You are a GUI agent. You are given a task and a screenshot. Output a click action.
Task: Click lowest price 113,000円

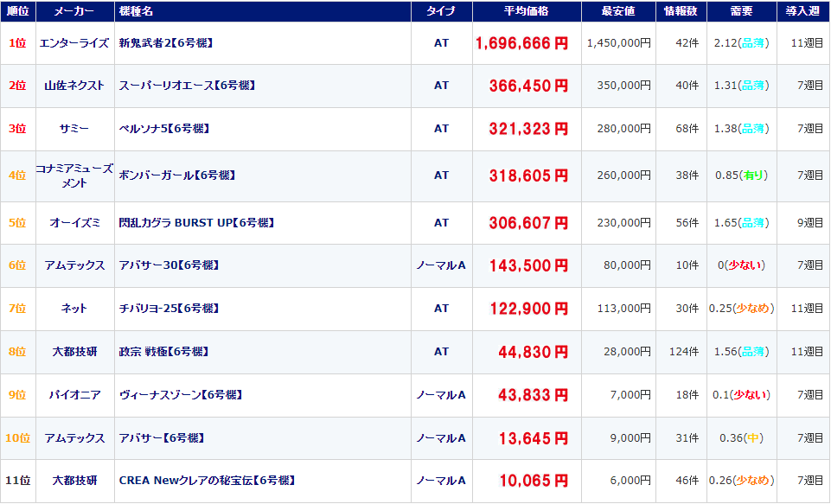tap(623, 308)
